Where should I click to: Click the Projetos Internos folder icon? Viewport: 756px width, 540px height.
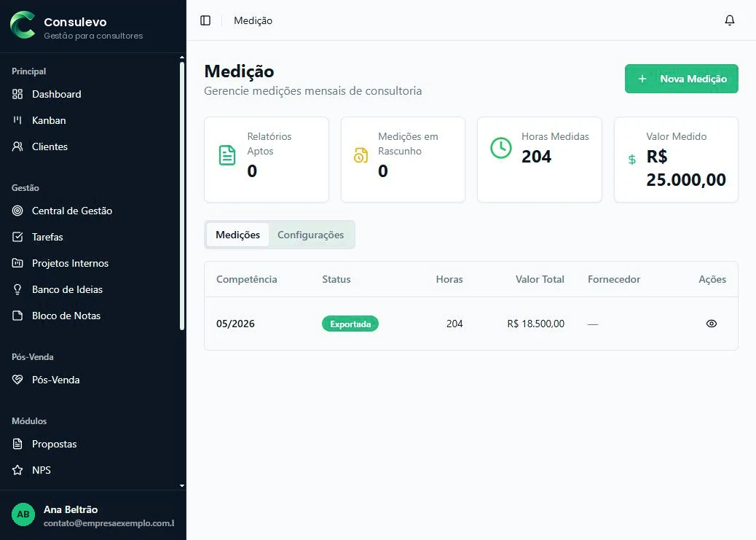[x=17, y=263]
